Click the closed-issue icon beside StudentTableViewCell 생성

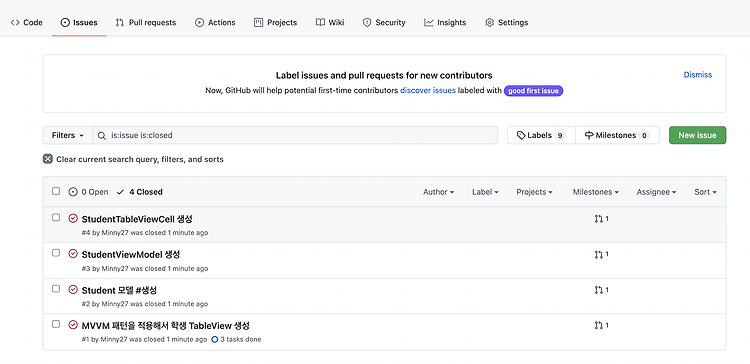pos(73,218)
